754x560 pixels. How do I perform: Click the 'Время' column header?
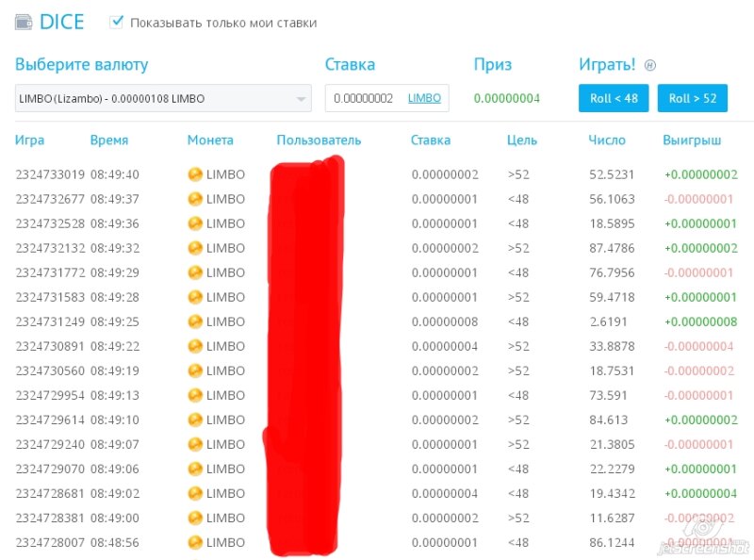click(x=109, y=140)
